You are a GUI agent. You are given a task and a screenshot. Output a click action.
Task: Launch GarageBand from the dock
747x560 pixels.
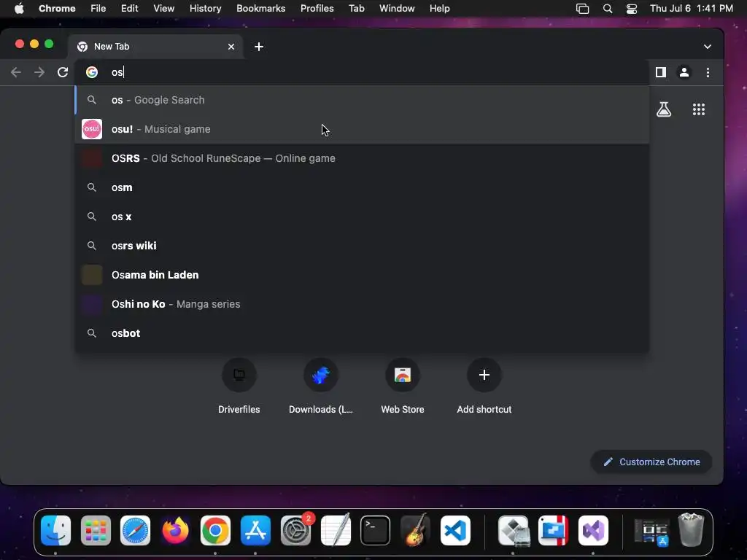point(415,531)
